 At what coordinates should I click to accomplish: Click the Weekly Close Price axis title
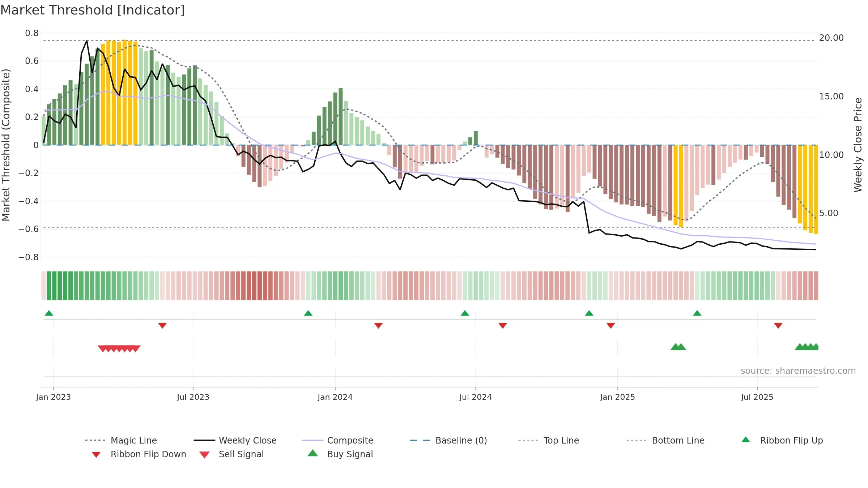point(858,145)
